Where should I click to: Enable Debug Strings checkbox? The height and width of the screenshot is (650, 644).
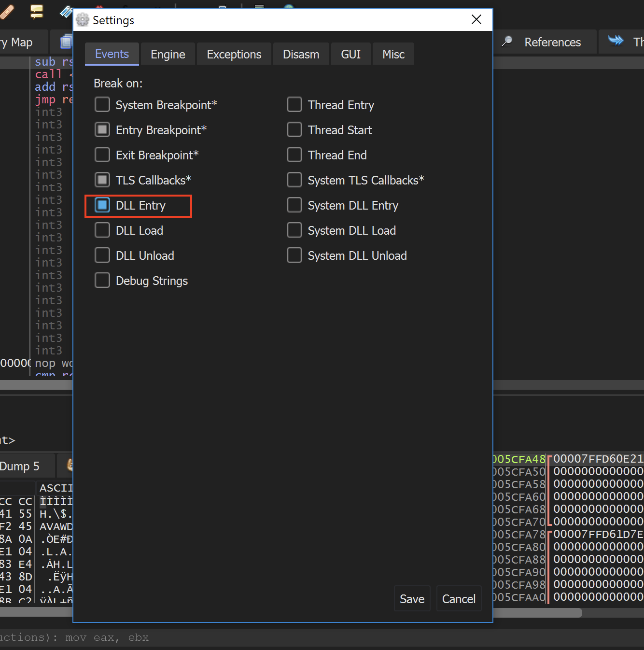[x=102, y=281]
